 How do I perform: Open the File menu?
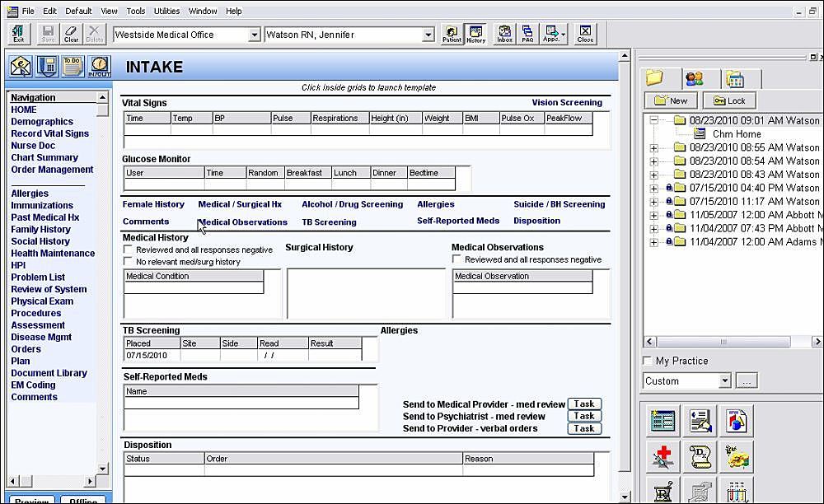(x=28, y=11)
